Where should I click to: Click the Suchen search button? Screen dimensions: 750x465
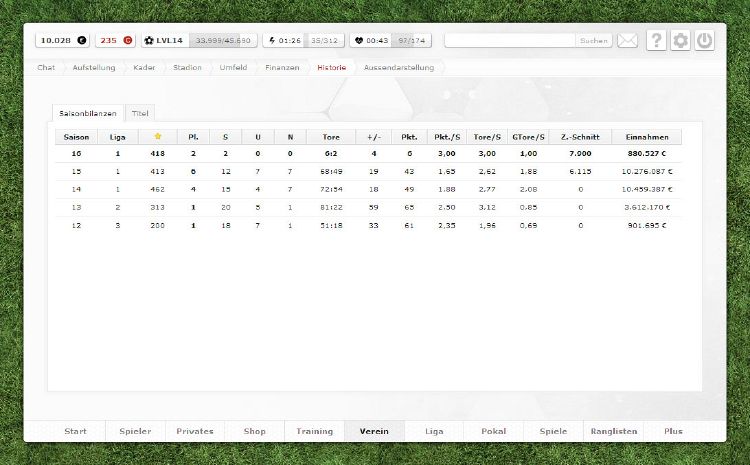(593, 41)
